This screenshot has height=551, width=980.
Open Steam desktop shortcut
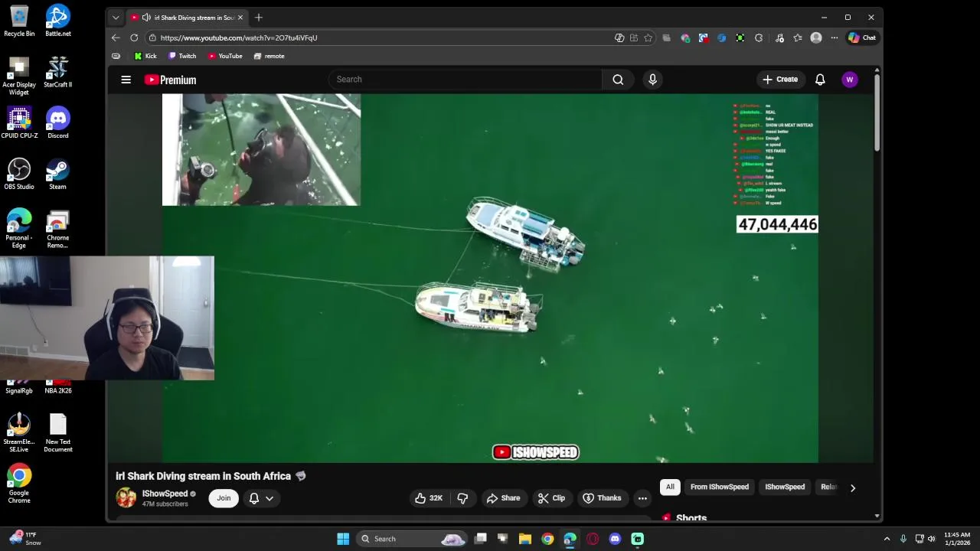click(x=57, y=174)
